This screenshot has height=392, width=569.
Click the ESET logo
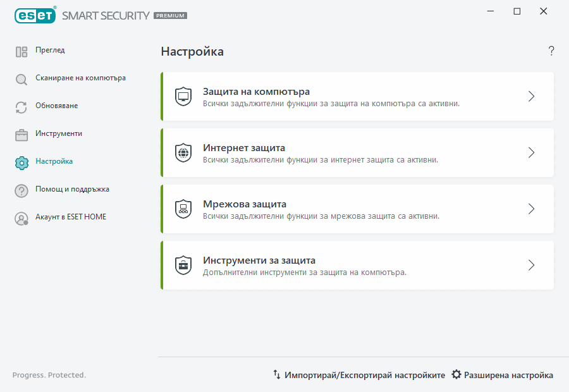point(35,15)
